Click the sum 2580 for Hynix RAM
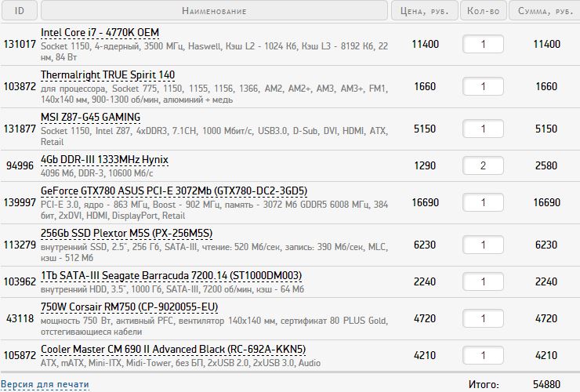This screenshot has height=392, width=580. click(546, 165)
